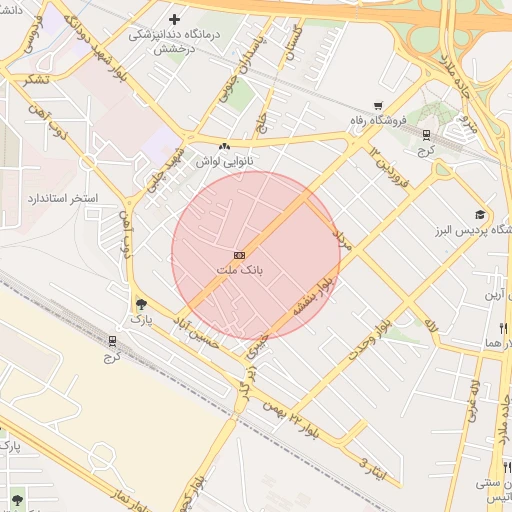Click the درمانگاه دندانپزشکی درخشش text label
The height and width of the screenshot is (512, 512).
coord(174,42)
